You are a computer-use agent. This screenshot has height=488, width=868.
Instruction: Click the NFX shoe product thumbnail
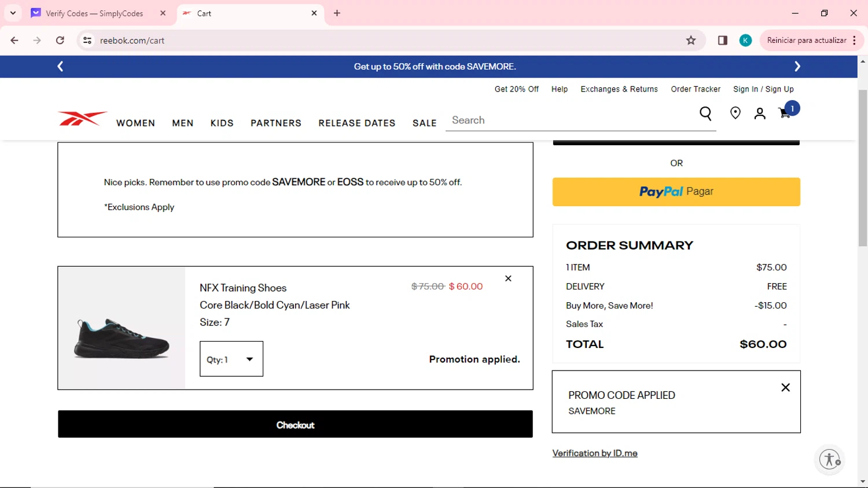pyautogui.click(x=122, y=328)
